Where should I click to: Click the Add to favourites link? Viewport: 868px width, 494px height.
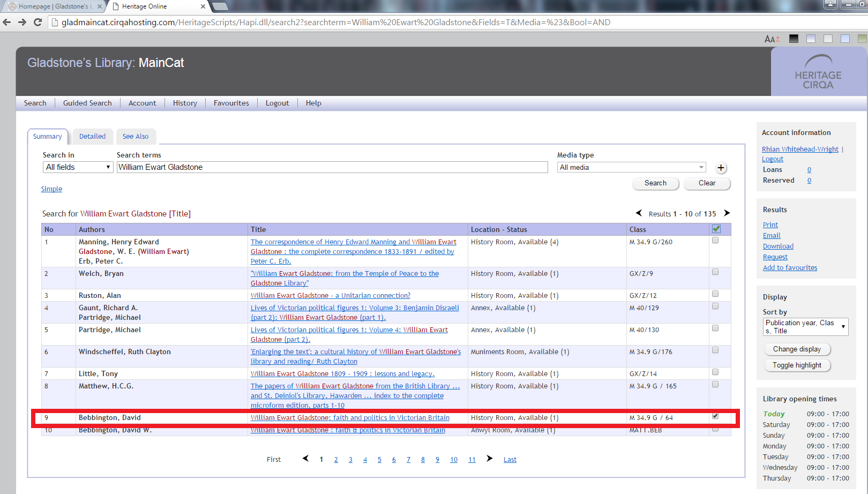(x=790, y=268)
